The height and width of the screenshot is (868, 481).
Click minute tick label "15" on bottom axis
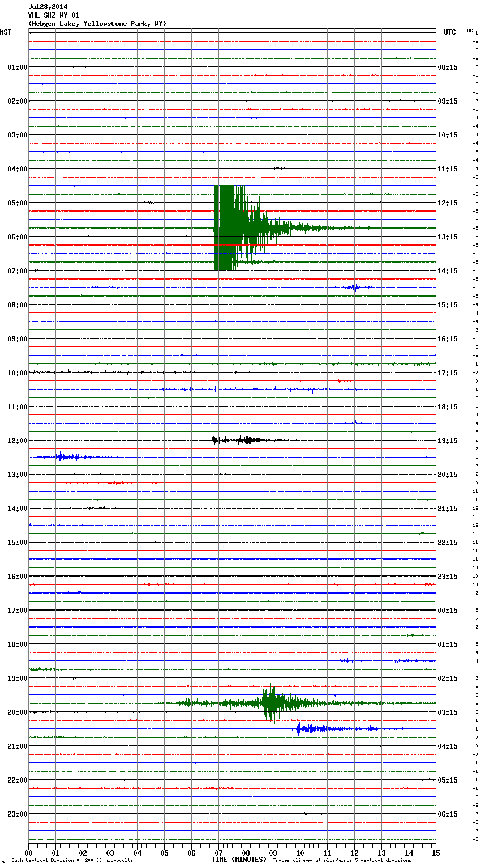[436, 853]
